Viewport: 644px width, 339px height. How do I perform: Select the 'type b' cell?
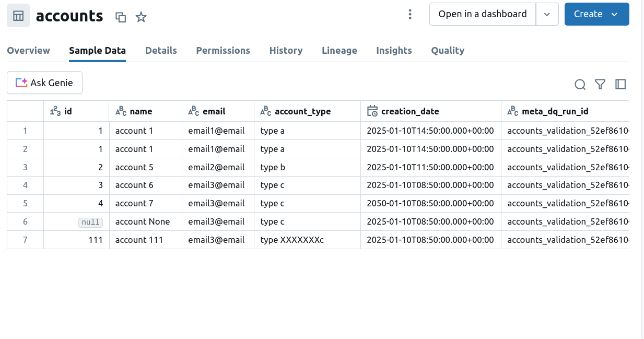coord(308,167)
